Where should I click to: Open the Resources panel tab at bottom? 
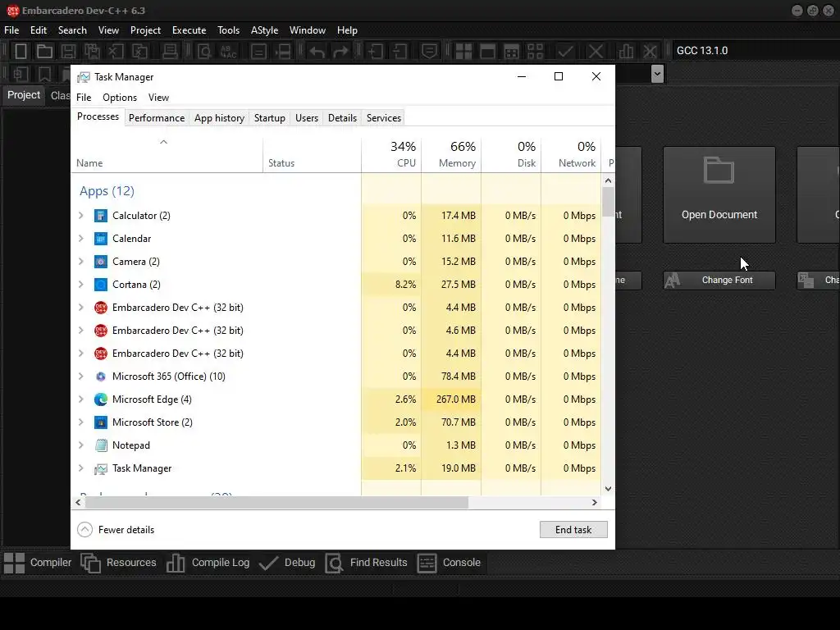tap(118, 563)
